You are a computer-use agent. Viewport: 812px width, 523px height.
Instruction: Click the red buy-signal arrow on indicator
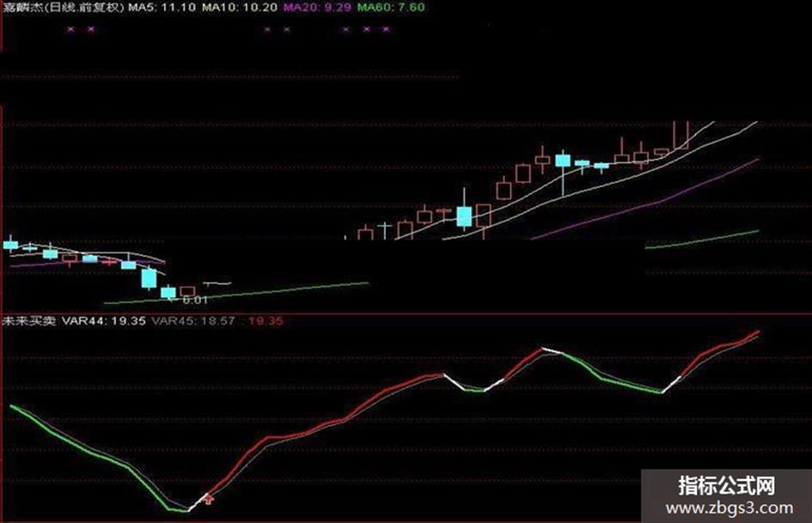coord(209,499)
